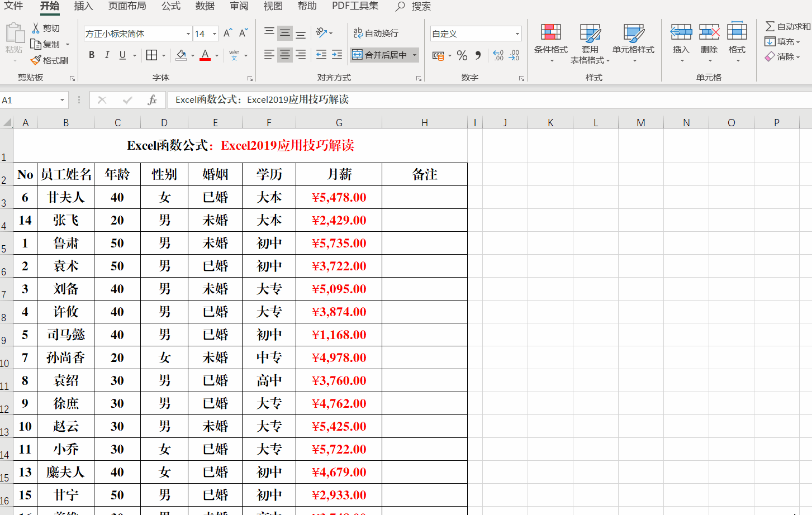The width and height of the screenshot is (812, 515).
Task: Switch to the Insert (插入) tab
Action: (83, 6)
